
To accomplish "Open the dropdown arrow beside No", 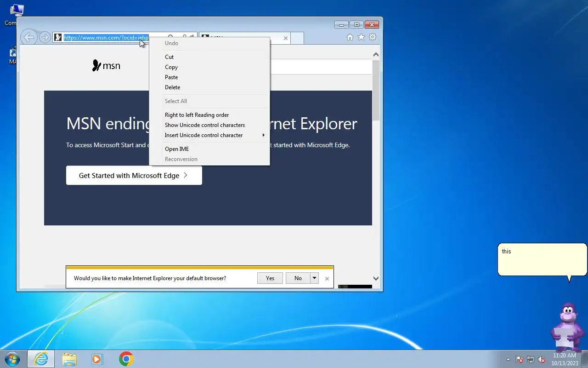I will point(315,278).
